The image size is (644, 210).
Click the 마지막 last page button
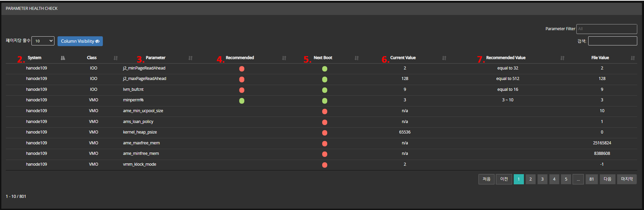pyautogui.click(x=627, y=179)
